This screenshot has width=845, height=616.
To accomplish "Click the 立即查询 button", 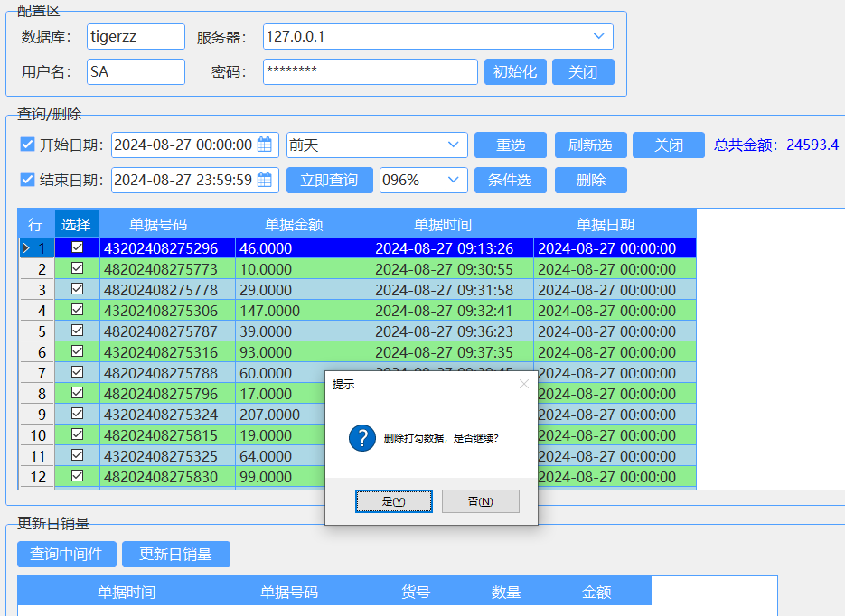I will click(330, 180).
